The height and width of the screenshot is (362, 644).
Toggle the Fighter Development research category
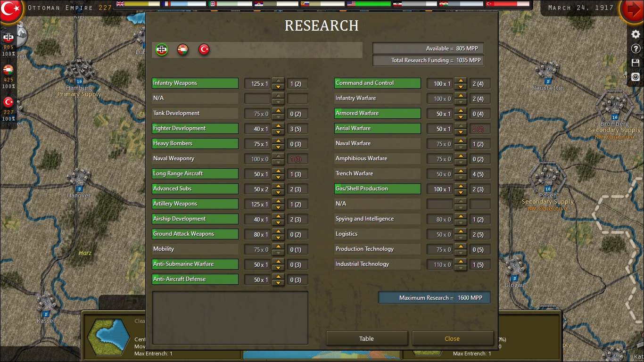tap(195, 128)
